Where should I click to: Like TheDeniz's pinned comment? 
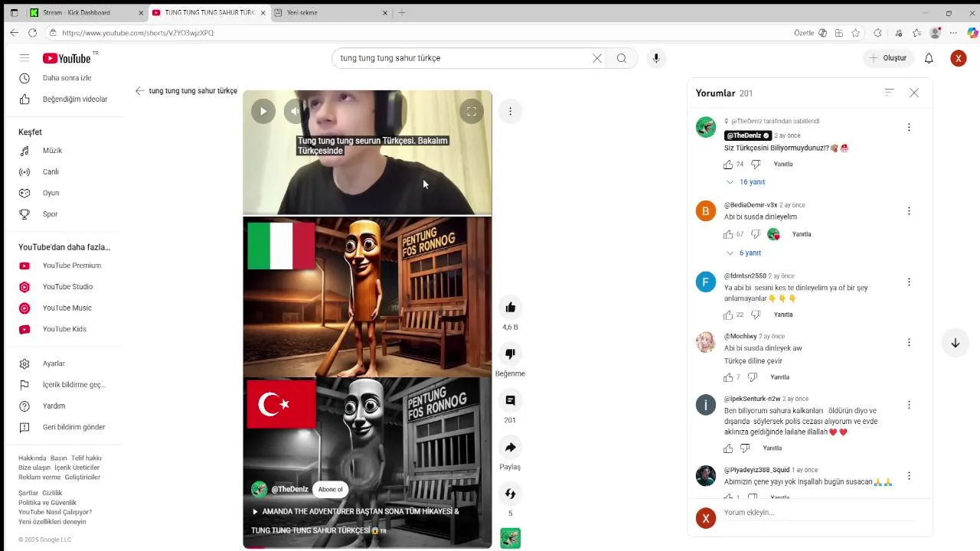728,165
